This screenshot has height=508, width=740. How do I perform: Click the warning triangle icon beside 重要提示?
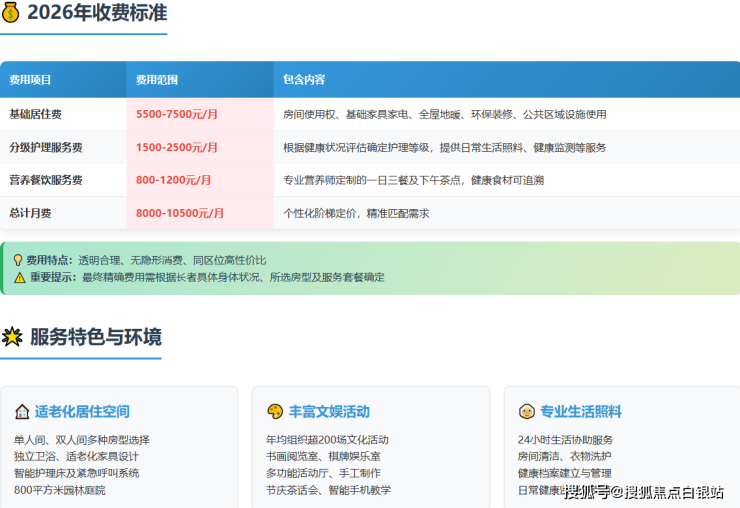(x=19, y=277)
